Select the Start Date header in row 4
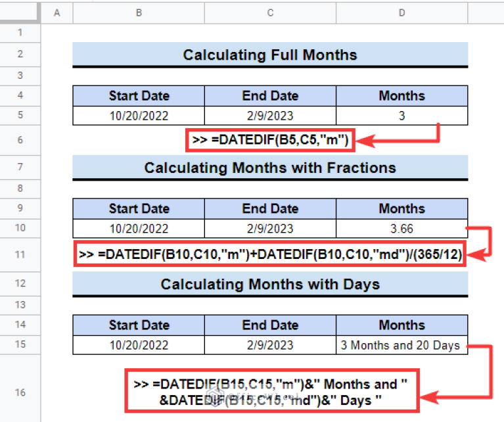 [x=138, y=96]
